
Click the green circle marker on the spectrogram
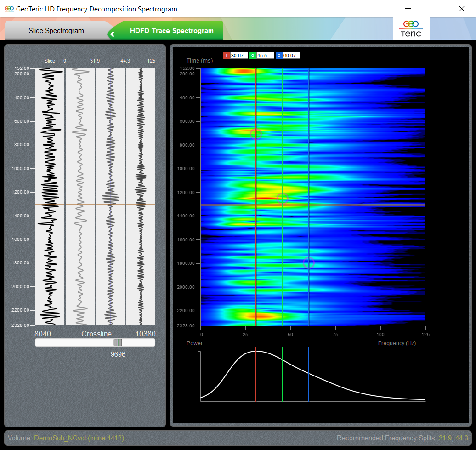tap(282, 198)
